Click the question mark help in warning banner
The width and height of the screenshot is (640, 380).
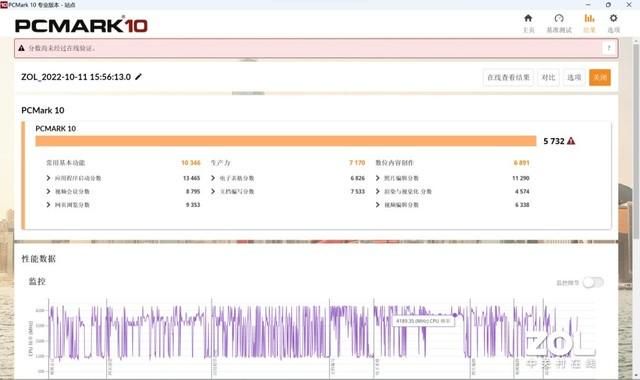pyautogui.click(x=609, y=48)
